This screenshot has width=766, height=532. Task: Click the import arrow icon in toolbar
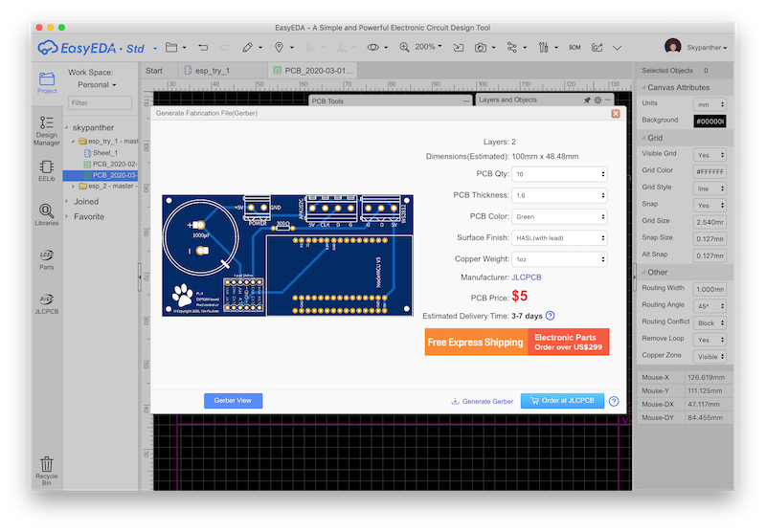coord(459,47)
